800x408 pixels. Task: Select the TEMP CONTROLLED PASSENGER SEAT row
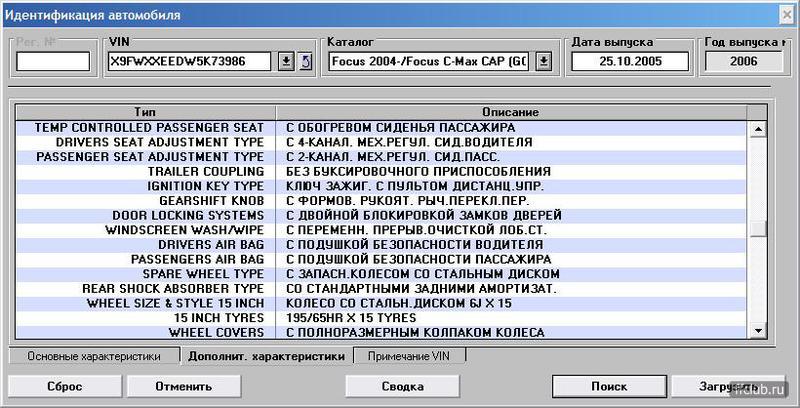tap(383, 128)
